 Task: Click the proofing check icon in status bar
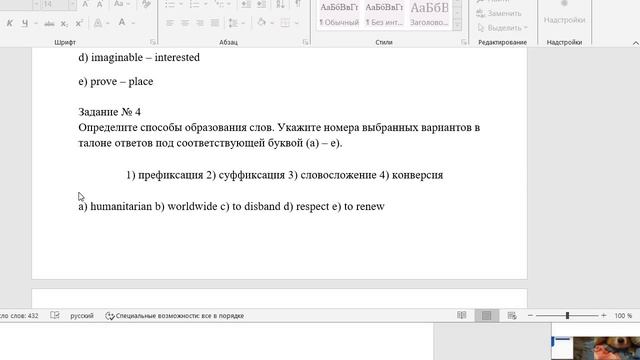click(55, 315)
